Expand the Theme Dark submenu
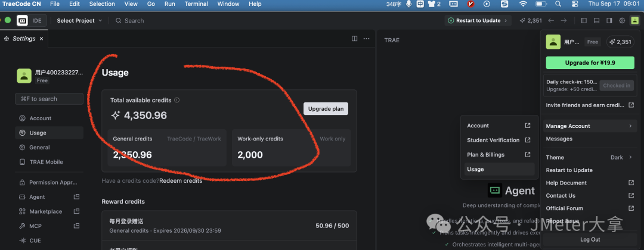This screenshot has width=644, height=250. tap(590, 157)
